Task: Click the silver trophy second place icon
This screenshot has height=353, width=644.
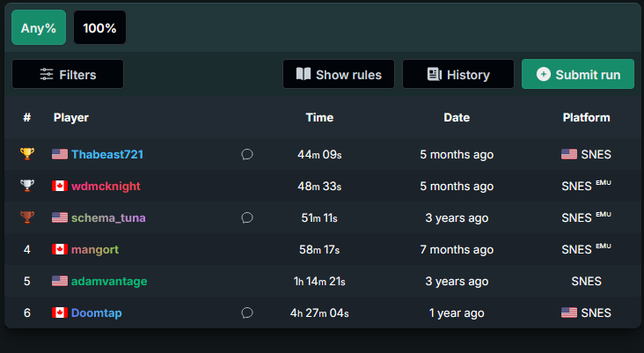Action: (x=27, y=186)
